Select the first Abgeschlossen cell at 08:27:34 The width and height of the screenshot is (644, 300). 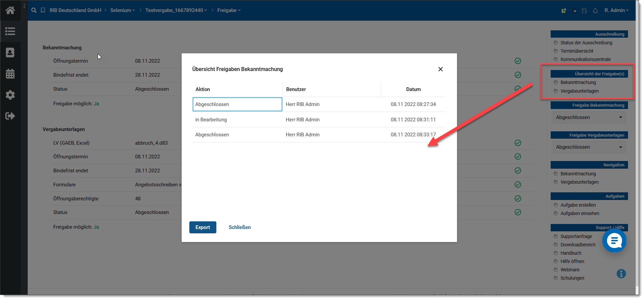coord(237,104)
